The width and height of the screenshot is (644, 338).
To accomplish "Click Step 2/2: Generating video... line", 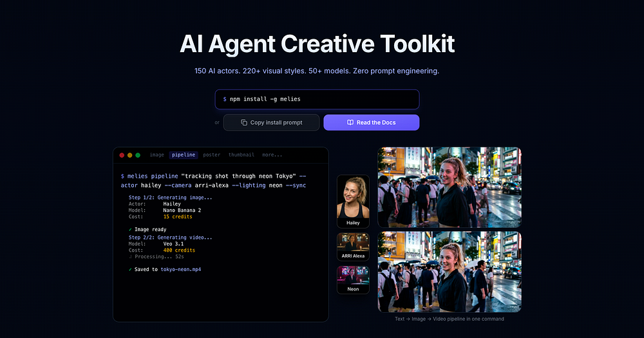I will 170,238.
